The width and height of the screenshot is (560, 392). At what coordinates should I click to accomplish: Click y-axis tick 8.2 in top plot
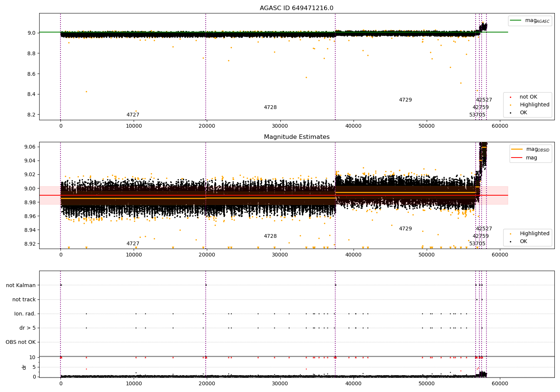click(32, 115)
